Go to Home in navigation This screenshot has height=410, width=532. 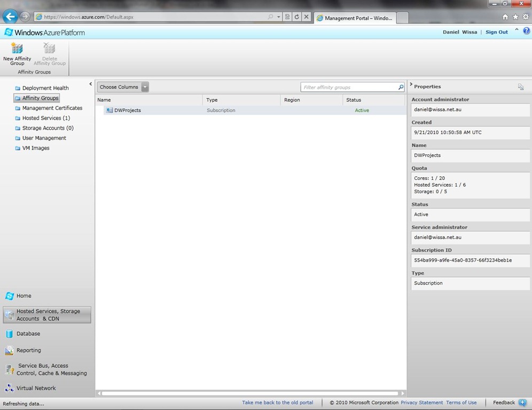coord(24,296)
